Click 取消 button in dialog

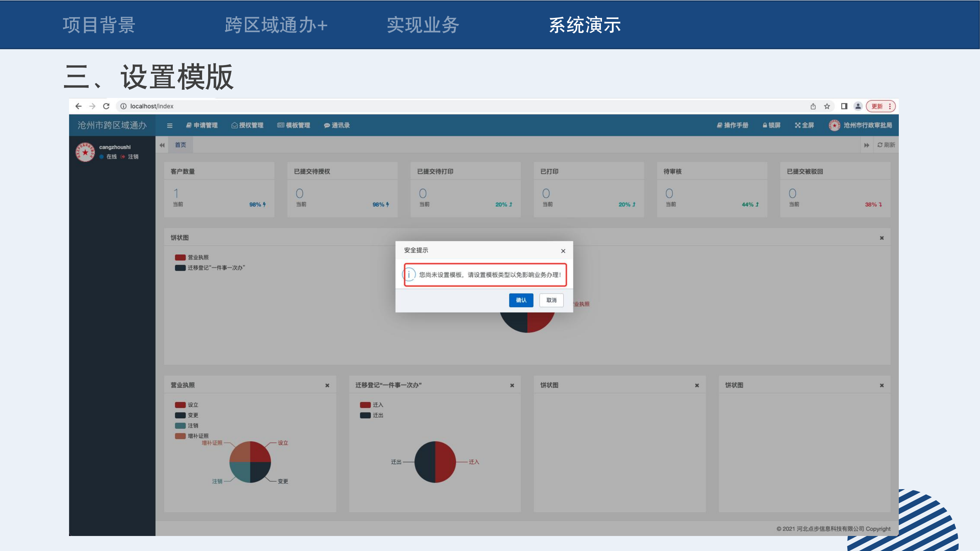click(x=551, y=300)
